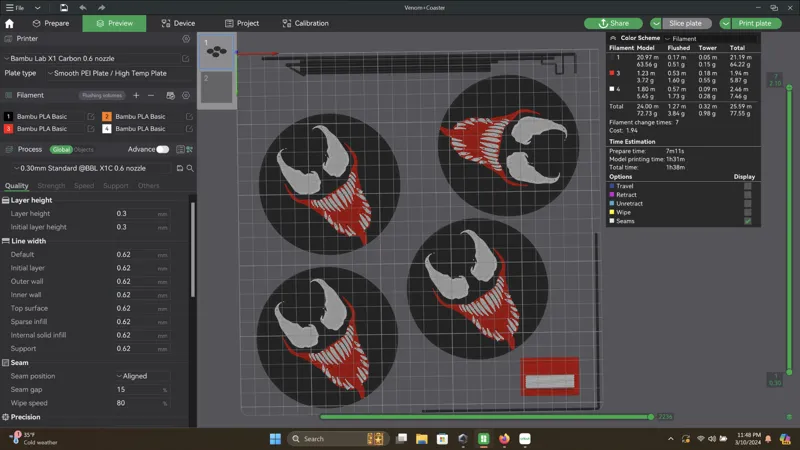Click the Save project icon

(63, 8)
